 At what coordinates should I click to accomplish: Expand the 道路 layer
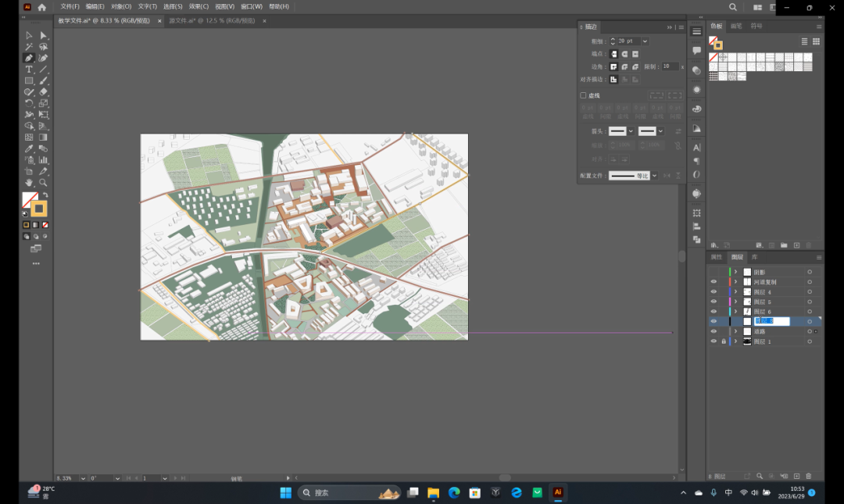(736, 331)
